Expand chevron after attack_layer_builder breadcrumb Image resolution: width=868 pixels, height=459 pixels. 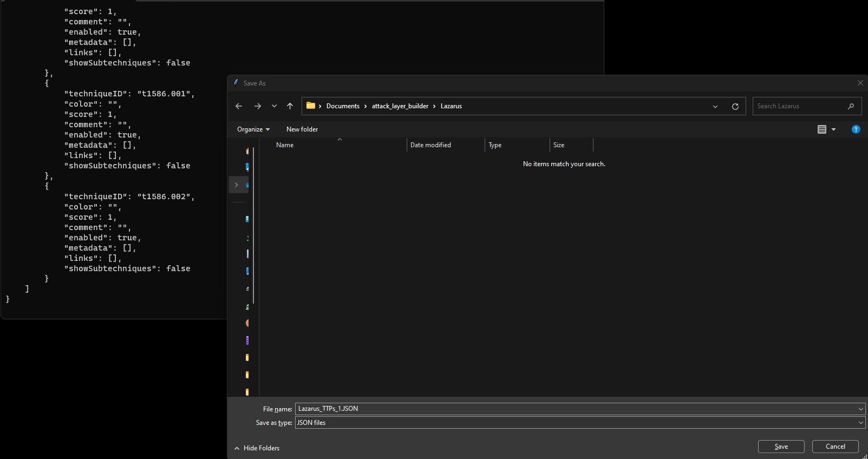[x=434, y=106]
